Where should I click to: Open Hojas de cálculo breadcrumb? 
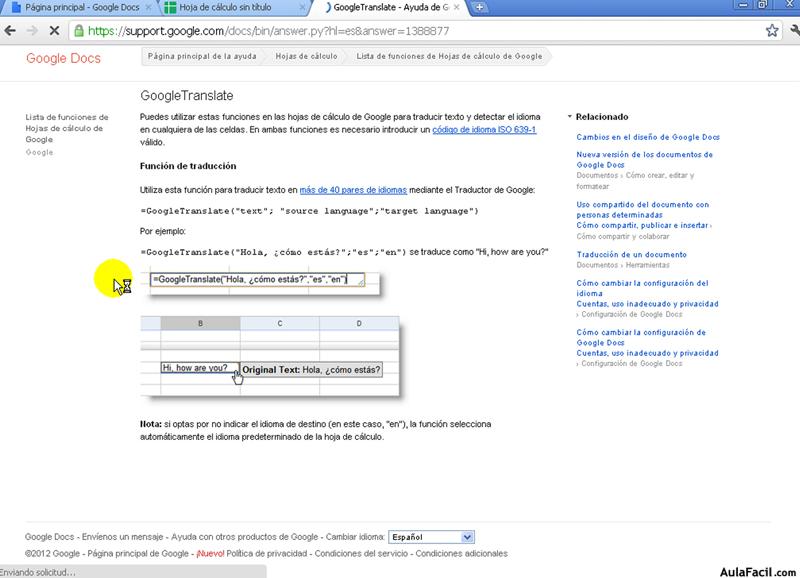307,56
